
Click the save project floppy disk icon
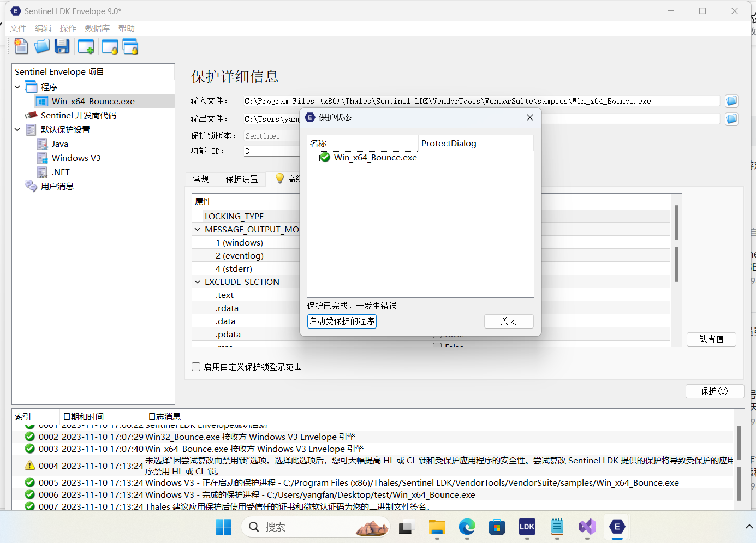coord(62,47)
